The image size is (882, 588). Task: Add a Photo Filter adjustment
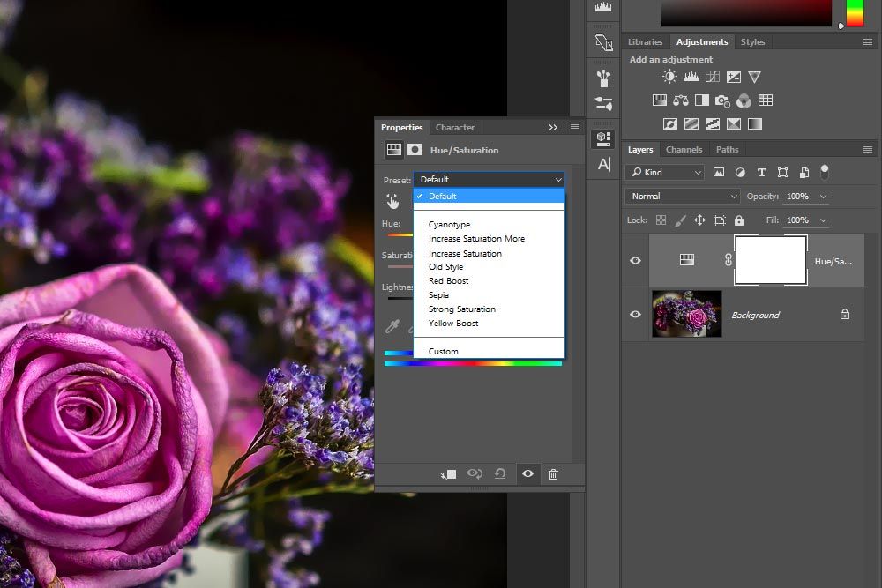pyautogui.click(x=722, y=100)
